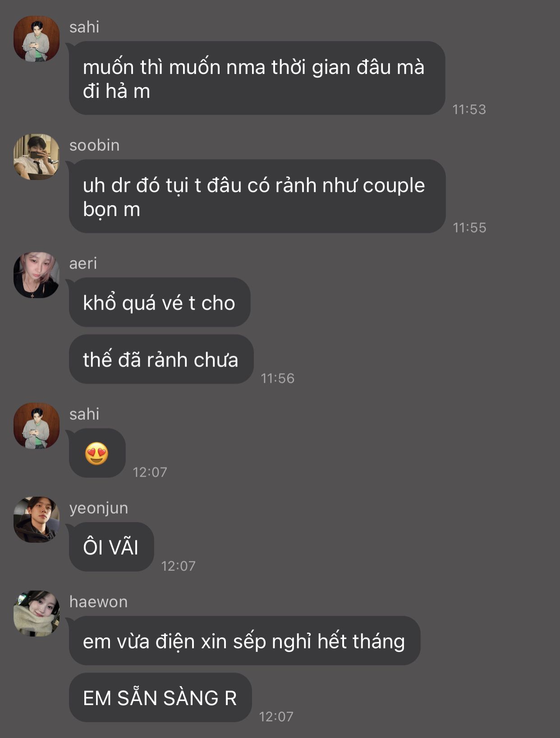Tap the 'ÔI VÃI' message bubble
560x738 pixels.
click(x=111, y=547)
